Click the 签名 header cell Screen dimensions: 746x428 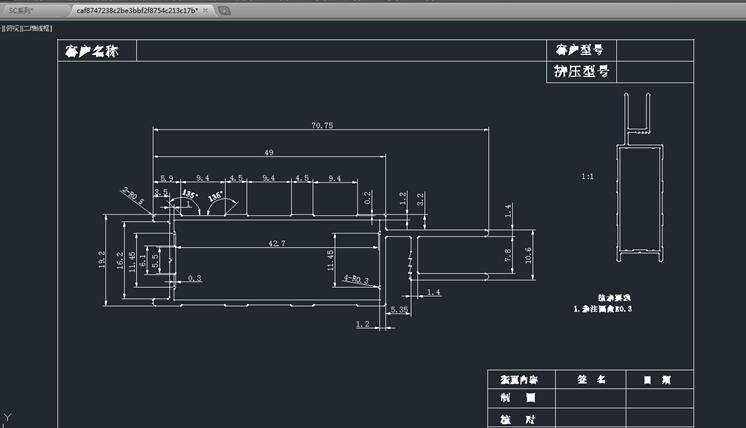591,379
